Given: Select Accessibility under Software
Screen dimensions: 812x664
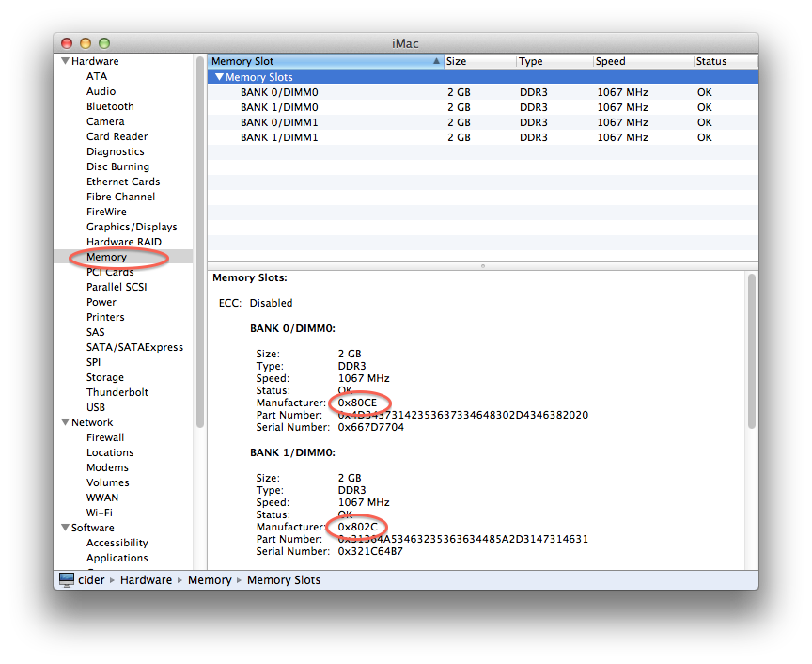Looking at the screenshot, I should (x=117, y=543).
